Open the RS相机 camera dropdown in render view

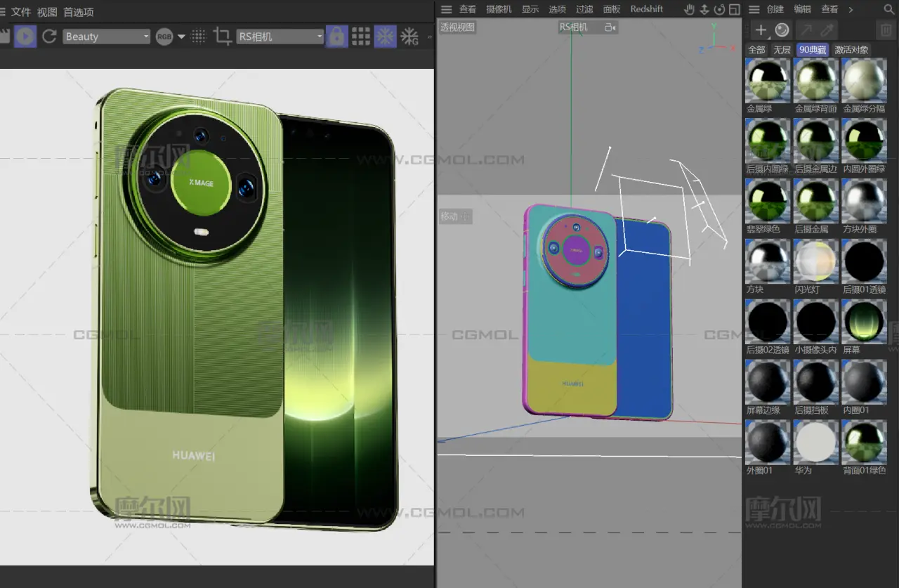click(x=280, y=37)
